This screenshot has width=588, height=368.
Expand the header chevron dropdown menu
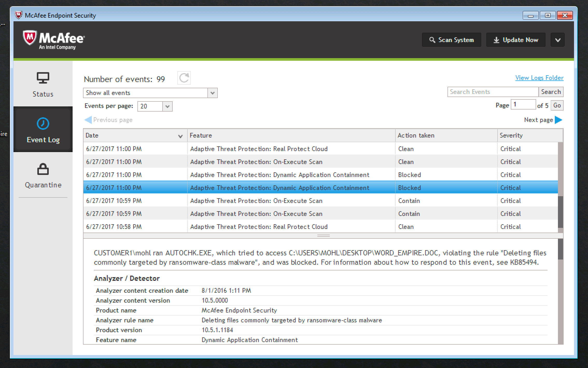[x=558, y=40]
